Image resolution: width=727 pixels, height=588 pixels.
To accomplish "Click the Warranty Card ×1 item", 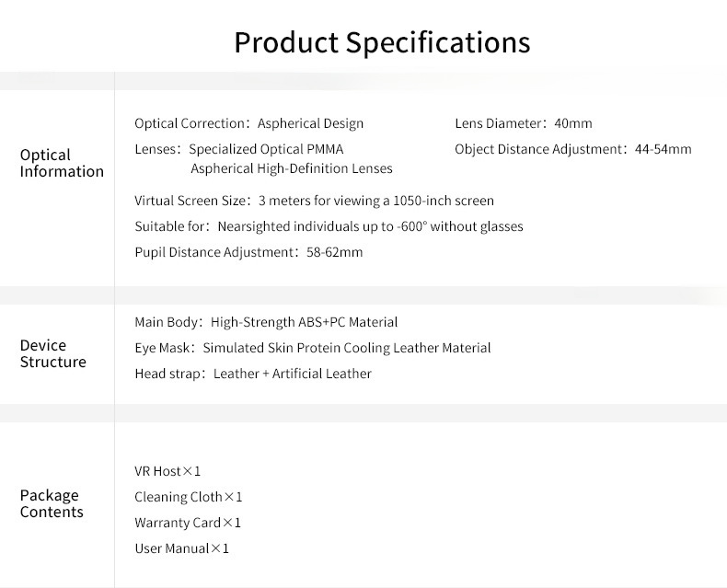I will tap(188, 523).
